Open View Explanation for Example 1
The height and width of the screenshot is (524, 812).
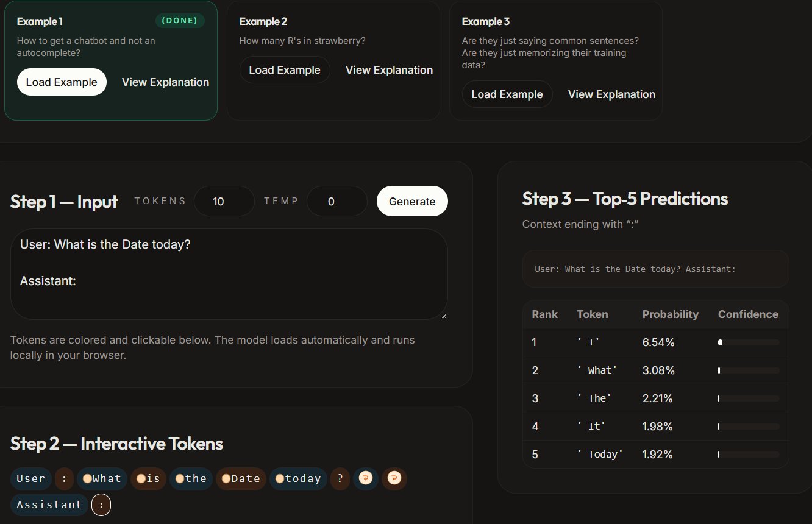(x=165, y=82)
